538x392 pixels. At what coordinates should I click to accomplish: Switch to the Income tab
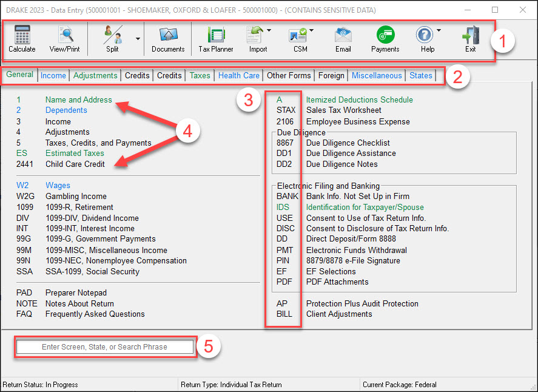(x=53, y=75)
